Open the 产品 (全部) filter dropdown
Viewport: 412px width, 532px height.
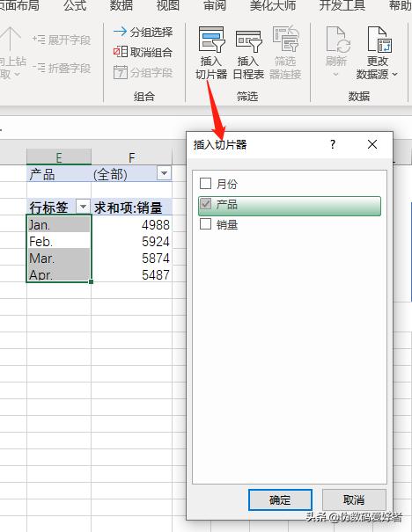pyautogui.click(x=164, y=173)
